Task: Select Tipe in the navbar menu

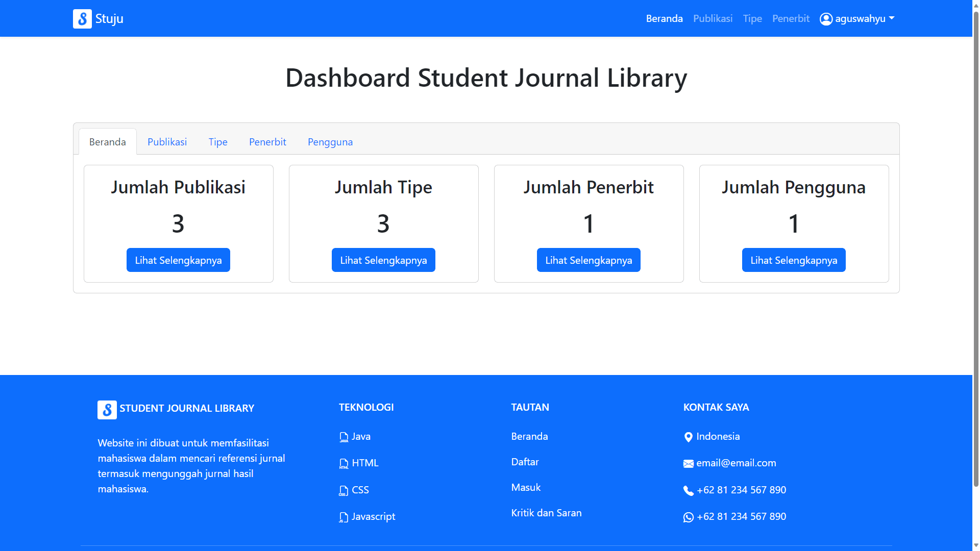Action: (x=752, y=18)
